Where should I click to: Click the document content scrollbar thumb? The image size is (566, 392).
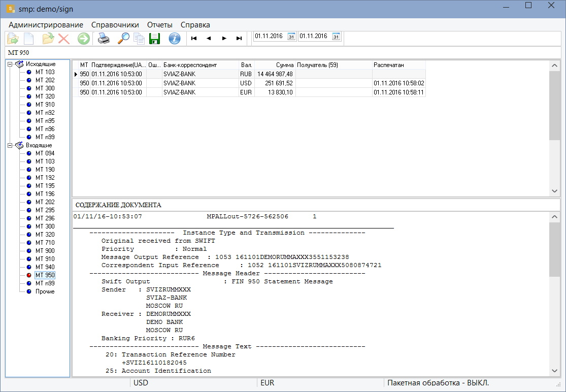(x=554, y=249)
